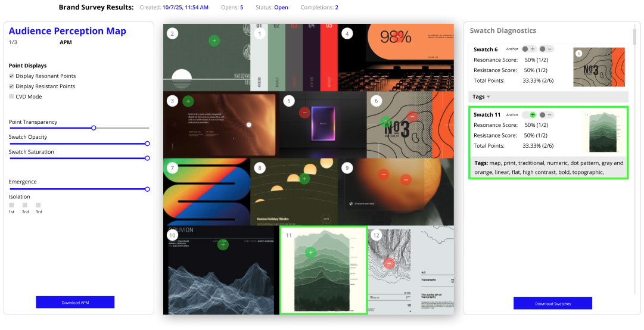The height and width of the screenshot is (330, 644).
Task: Click the green plus point on swatch 8
Action: click(x=304, y=178)
